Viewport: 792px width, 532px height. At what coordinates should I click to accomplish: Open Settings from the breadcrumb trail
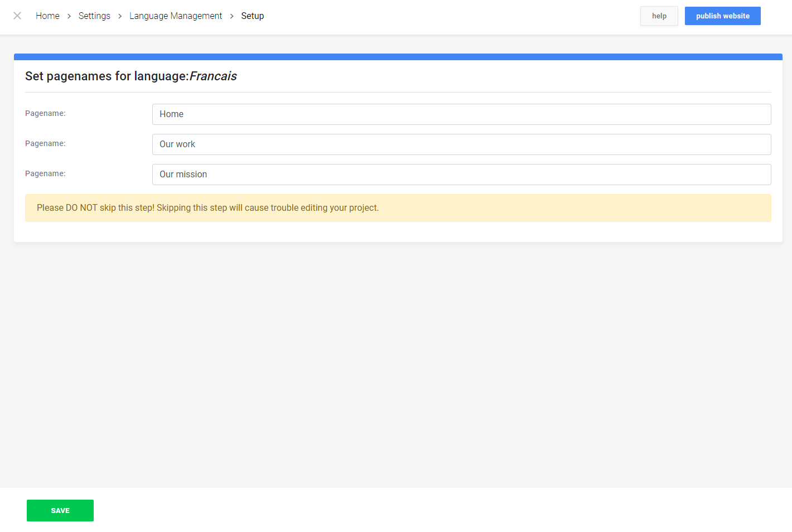(94, 16)
